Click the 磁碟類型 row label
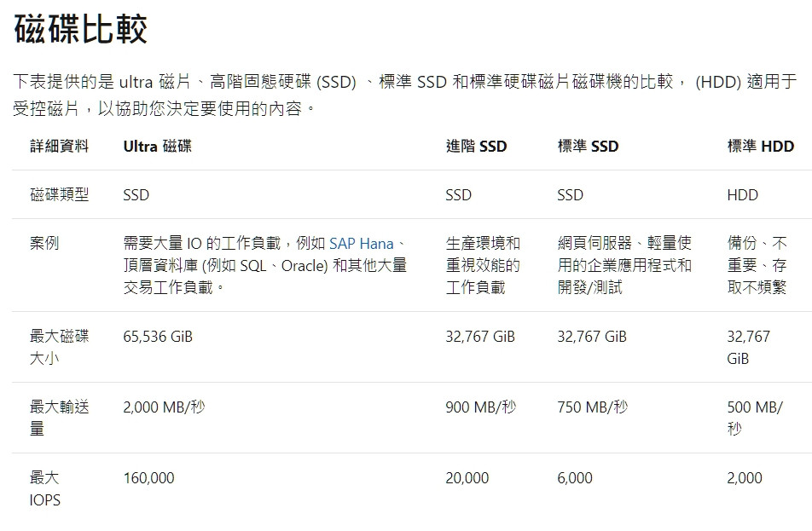This screenshot has height=531, width=812. 59,194
